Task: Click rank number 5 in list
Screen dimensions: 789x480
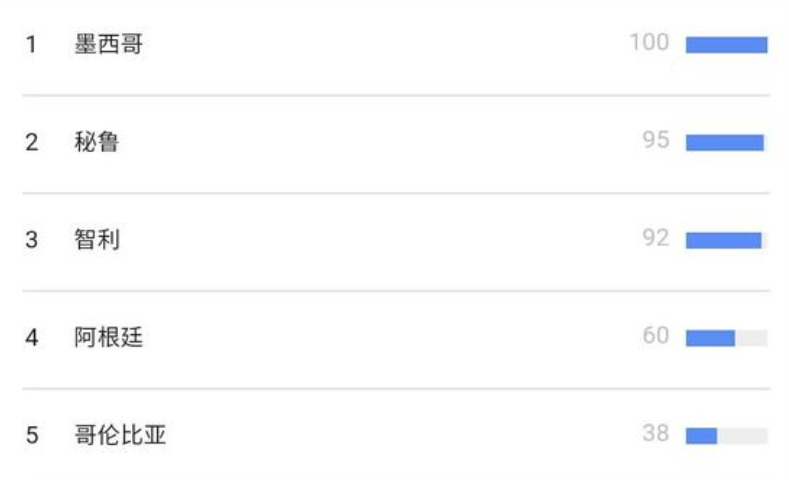Action: coord(32,435)
